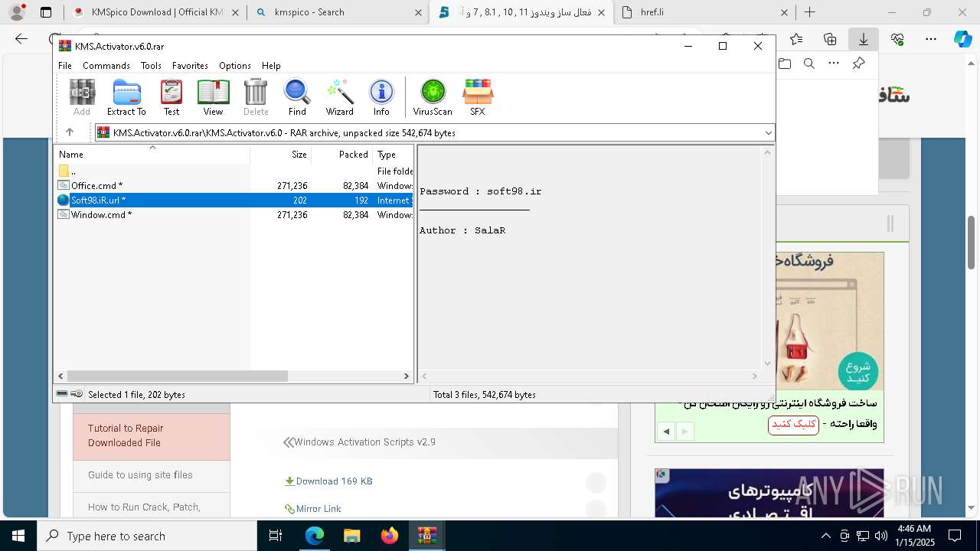Image resolution: width=980 pixels, height=551 pixels.
Task: Open the Favorites menu
Action: pyautogui.click(x=190, y=66)
